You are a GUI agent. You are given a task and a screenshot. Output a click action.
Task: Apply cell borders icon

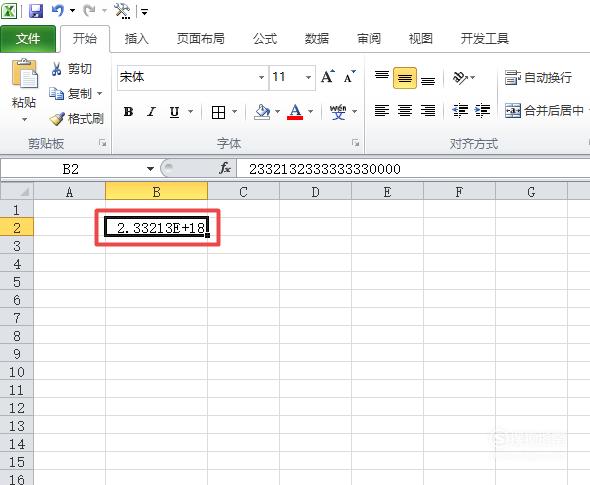pyautogui.click(x=218, y=112)
